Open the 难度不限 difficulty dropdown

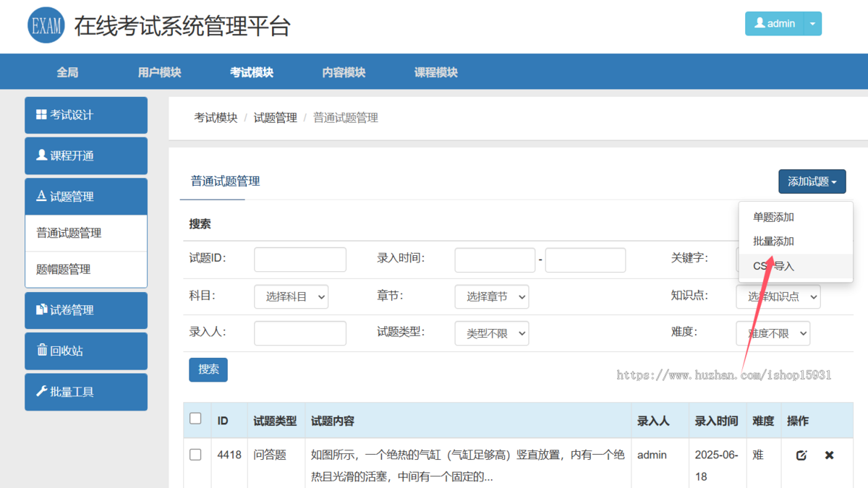coord(773,334)
